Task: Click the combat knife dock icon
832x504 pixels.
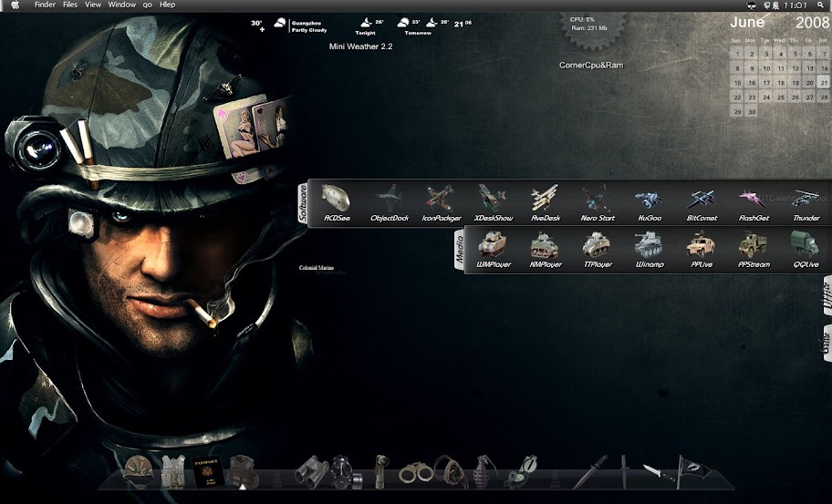Action: (x=589, y=472)
